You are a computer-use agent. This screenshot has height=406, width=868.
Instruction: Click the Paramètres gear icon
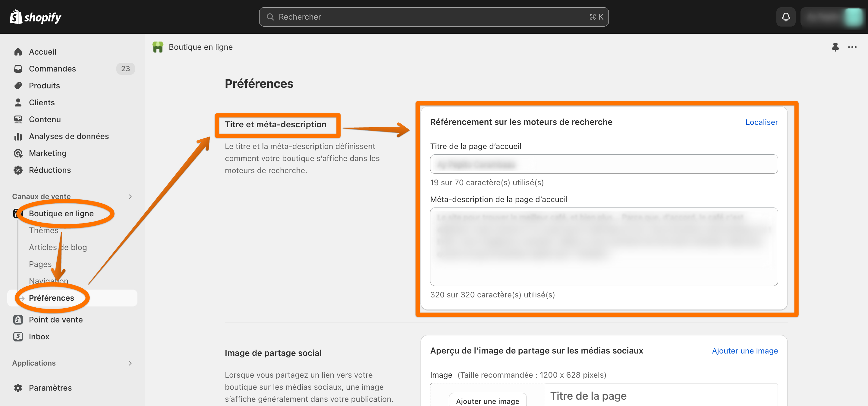(18, 388)
